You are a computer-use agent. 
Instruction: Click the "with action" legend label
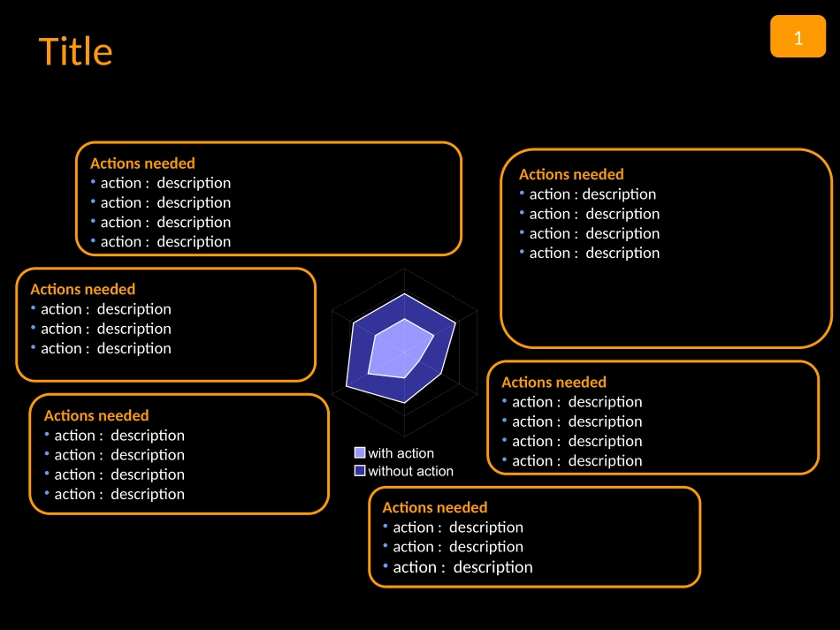[x=401, y=453]
